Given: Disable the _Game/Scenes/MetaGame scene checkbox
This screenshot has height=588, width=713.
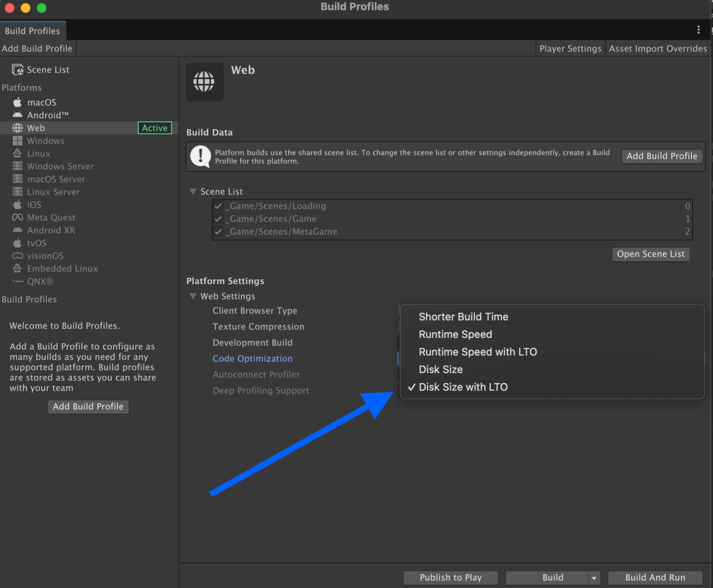Looking at the screenshot, I should click(218, 232).
